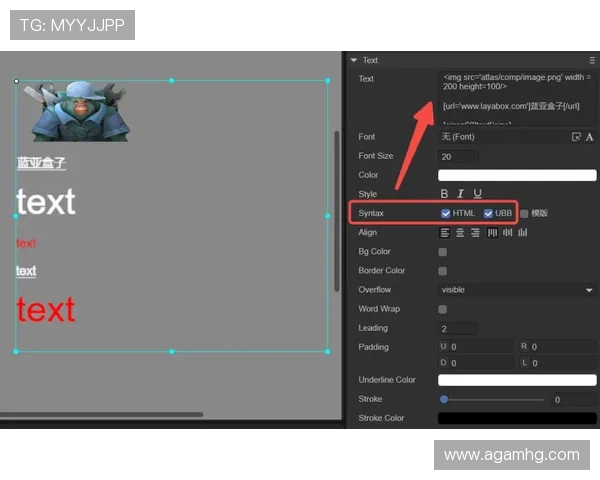The height and width of the screenshot is (480, 600).
Task: Align text to the left
Action: (x=445, y=233)
